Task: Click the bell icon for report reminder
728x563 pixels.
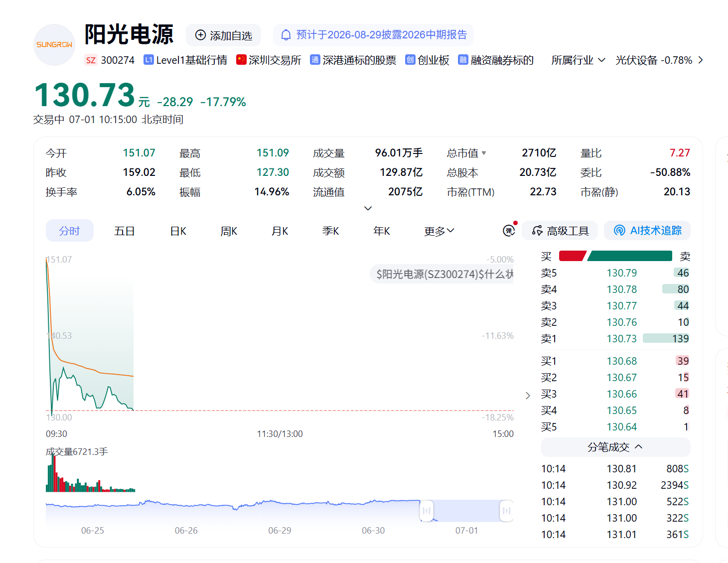Action: (286, 35)
